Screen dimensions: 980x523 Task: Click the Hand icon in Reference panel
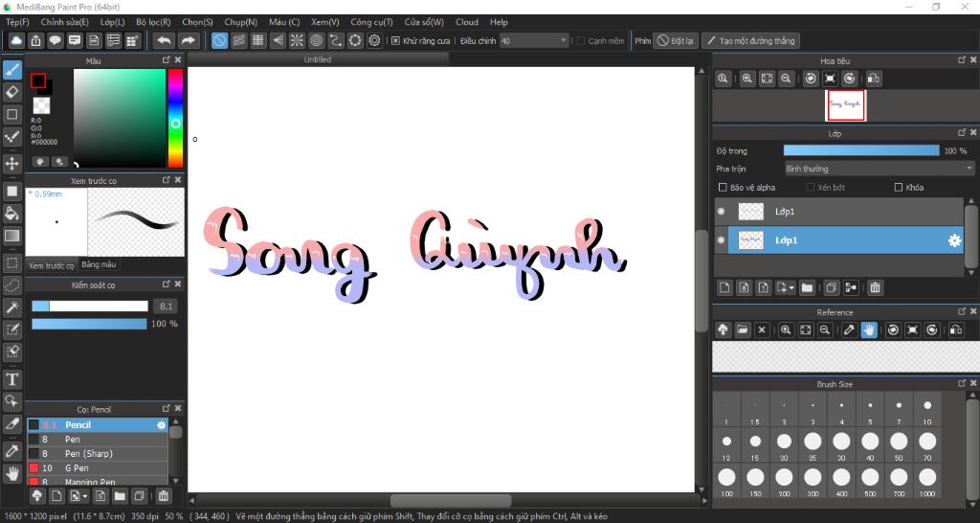869,330
